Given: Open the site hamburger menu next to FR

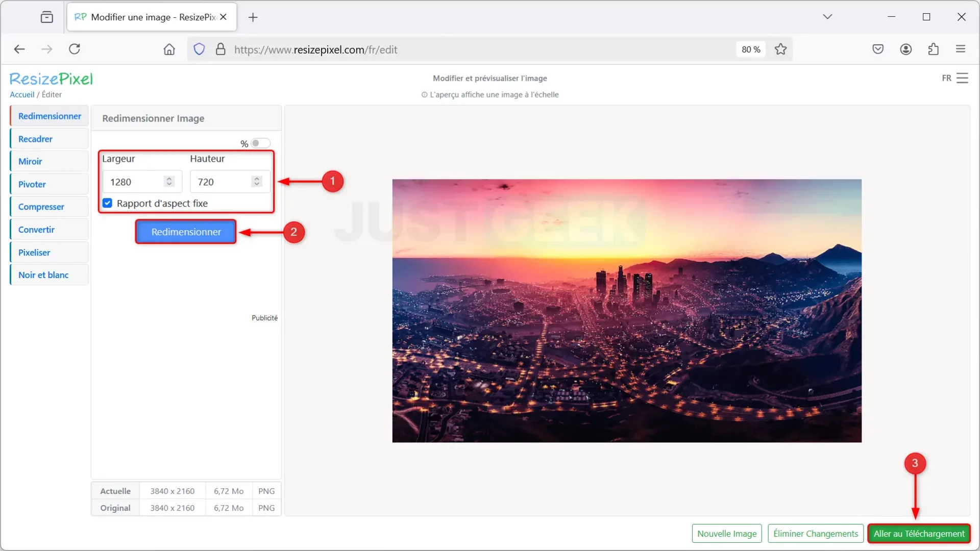Looking at the screenshot, I should 962,78.
